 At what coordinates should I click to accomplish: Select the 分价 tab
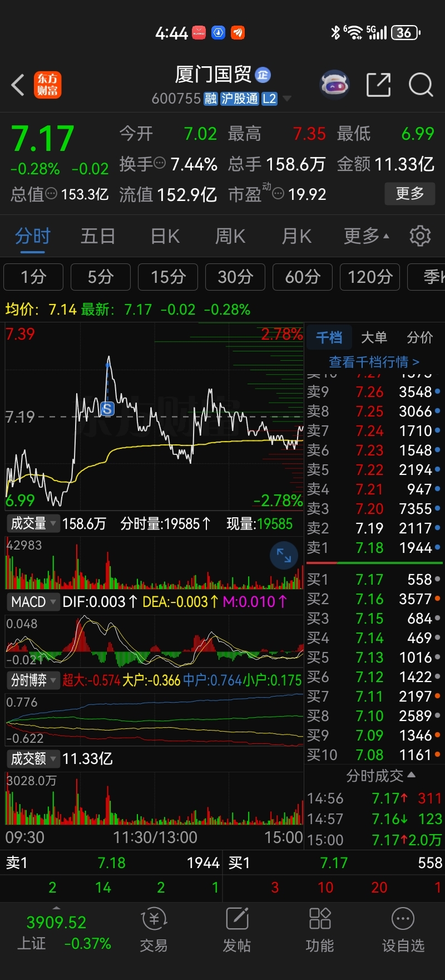click(420, 337)
